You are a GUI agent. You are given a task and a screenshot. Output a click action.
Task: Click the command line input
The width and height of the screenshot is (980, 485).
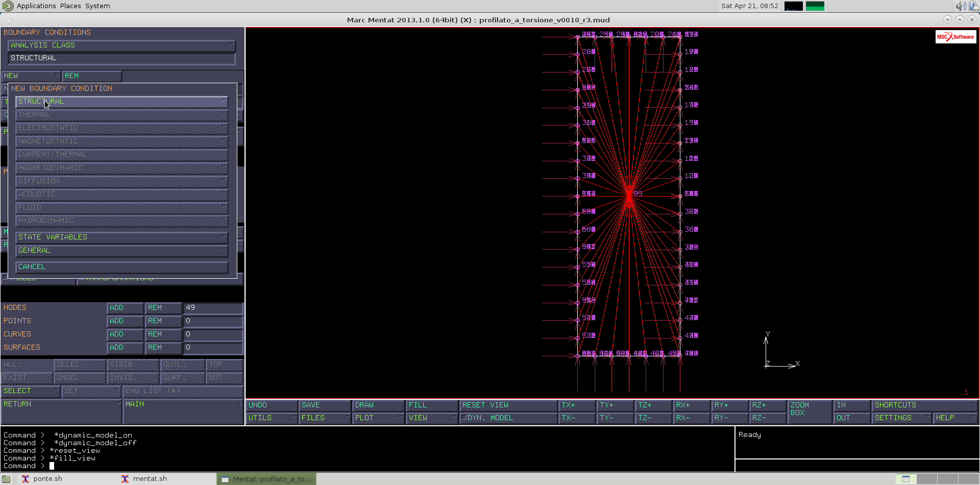pos(367,466)
